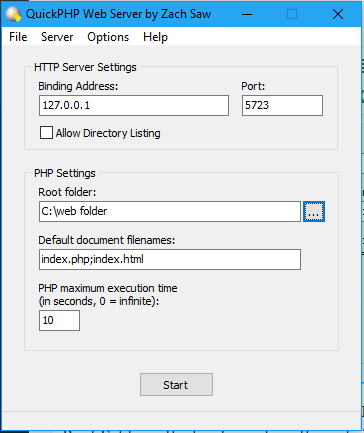Click the 'Binding Address:' label
Screen dimensions: 364x433
point(78,86)
